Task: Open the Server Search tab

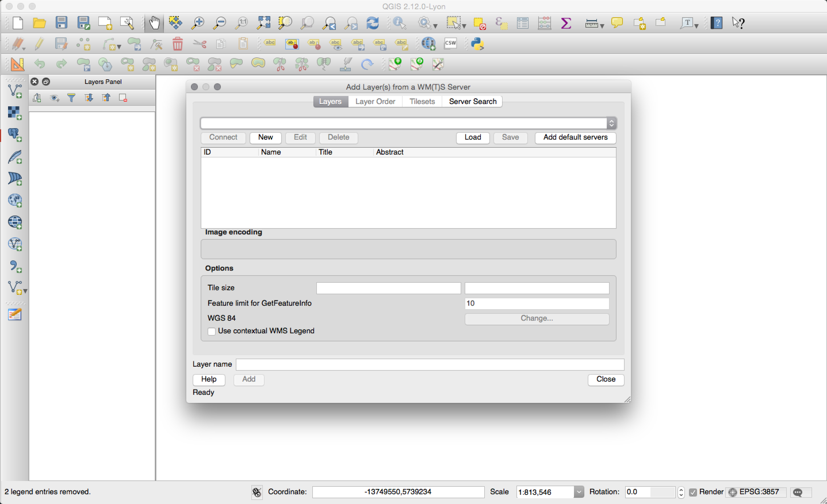Action: pyautogui.click(x=472, y=101)
